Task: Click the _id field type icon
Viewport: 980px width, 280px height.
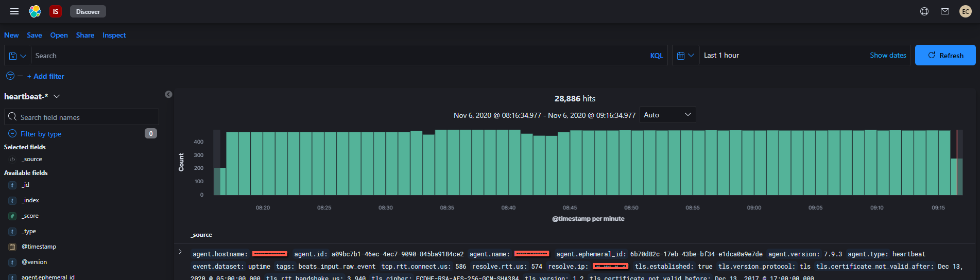Action: tap(12, 185)
